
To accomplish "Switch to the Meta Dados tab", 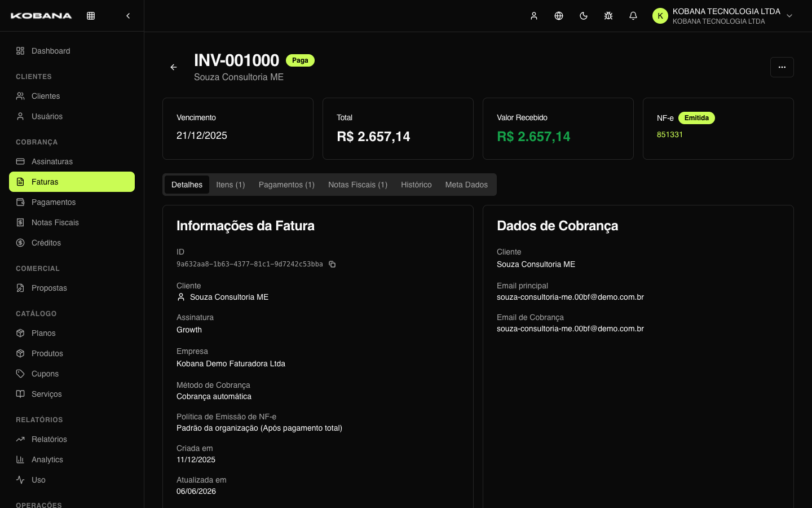I will coord(466,185).
